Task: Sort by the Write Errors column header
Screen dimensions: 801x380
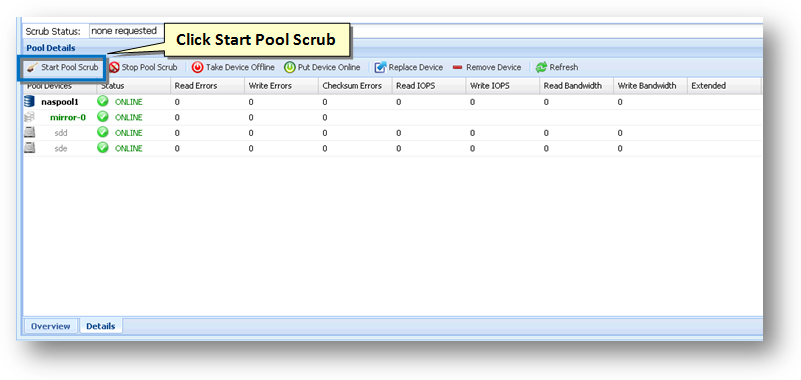Action: (x=281, y=86)
